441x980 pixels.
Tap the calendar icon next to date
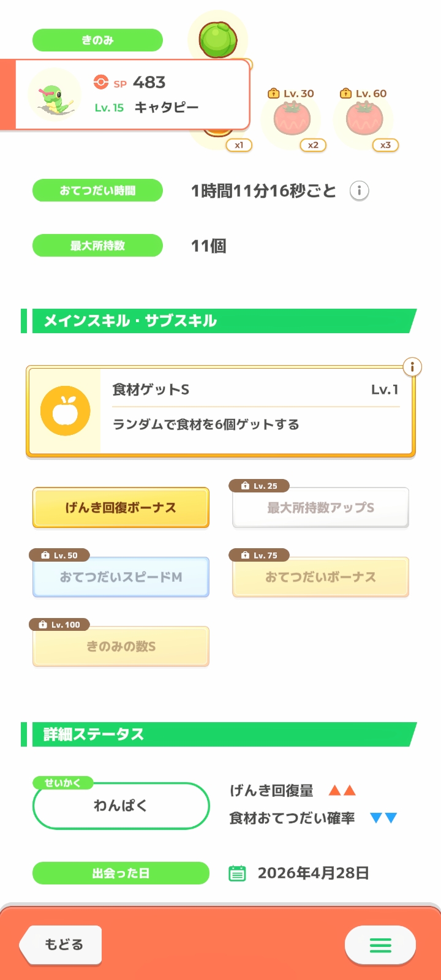(x=237, y=873)
